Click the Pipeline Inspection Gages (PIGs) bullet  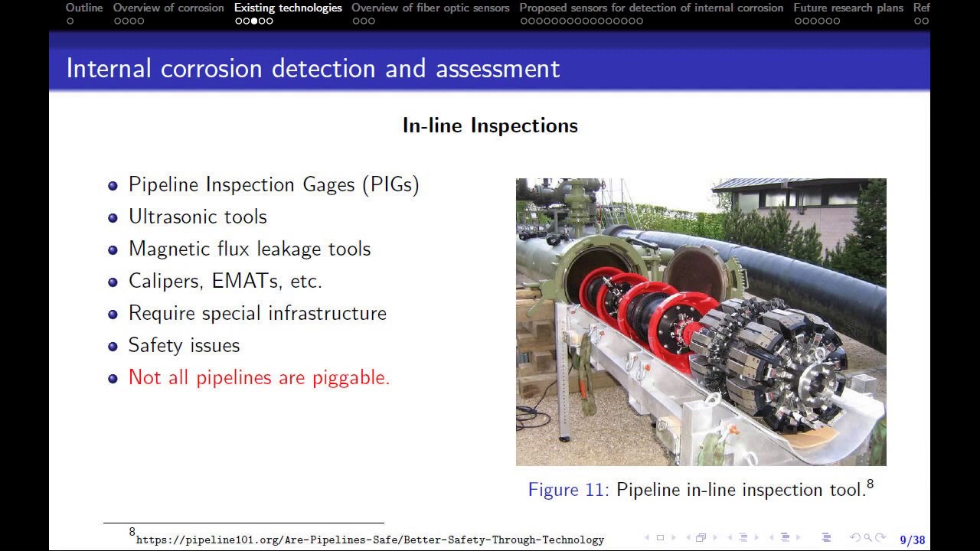274,184
